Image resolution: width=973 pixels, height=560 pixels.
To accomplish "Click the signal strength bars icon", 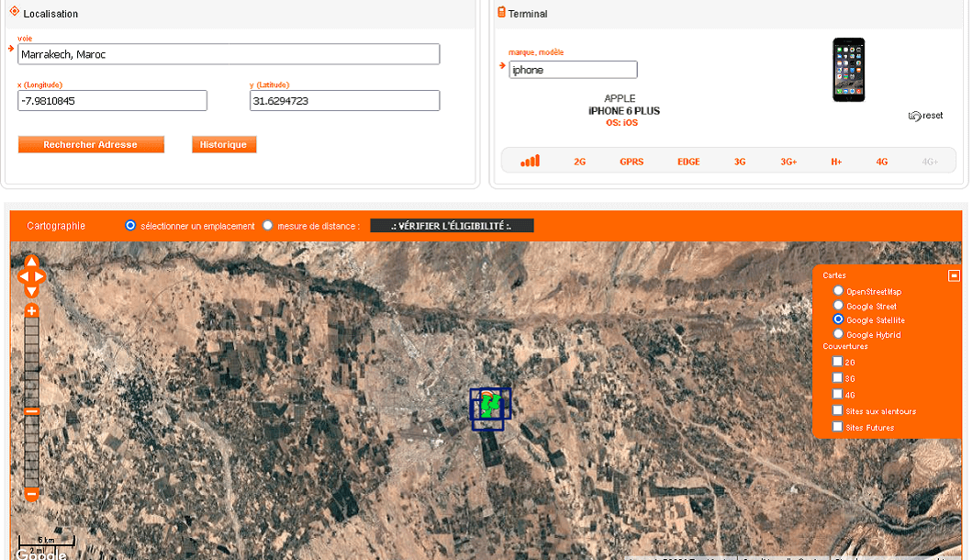I will 530,162.
